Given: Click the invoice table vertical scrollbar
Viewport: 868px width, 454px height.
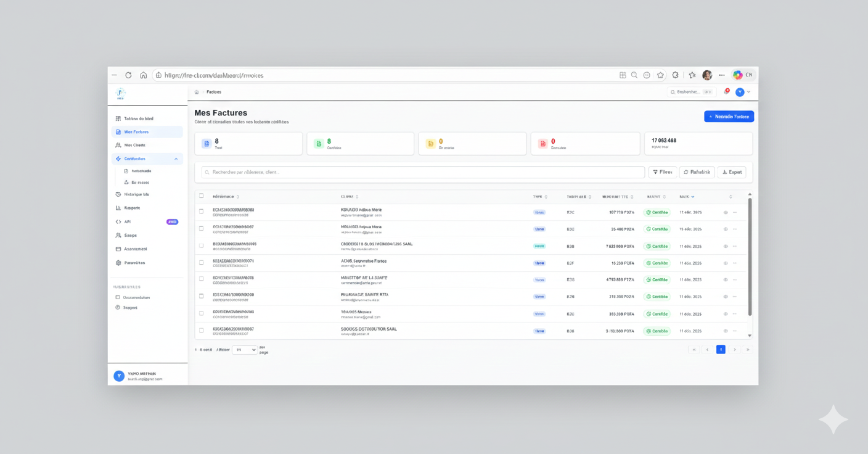Looking at the screenshot, I should pos(750,259).
